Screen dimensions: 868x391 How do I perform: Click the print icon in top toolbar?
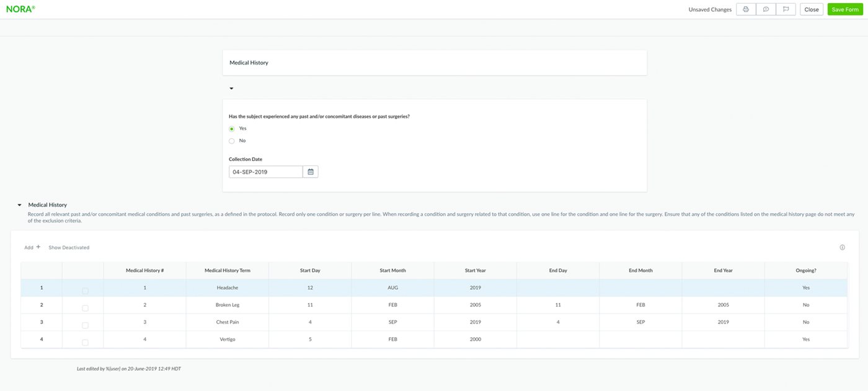click(x=746, y=9)
